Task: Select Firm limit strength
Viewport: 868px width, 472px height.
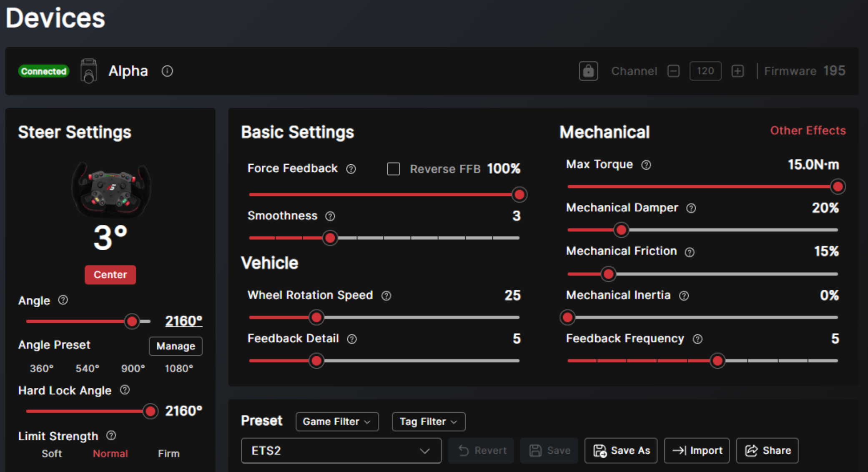Action: (x=168, y=454)
